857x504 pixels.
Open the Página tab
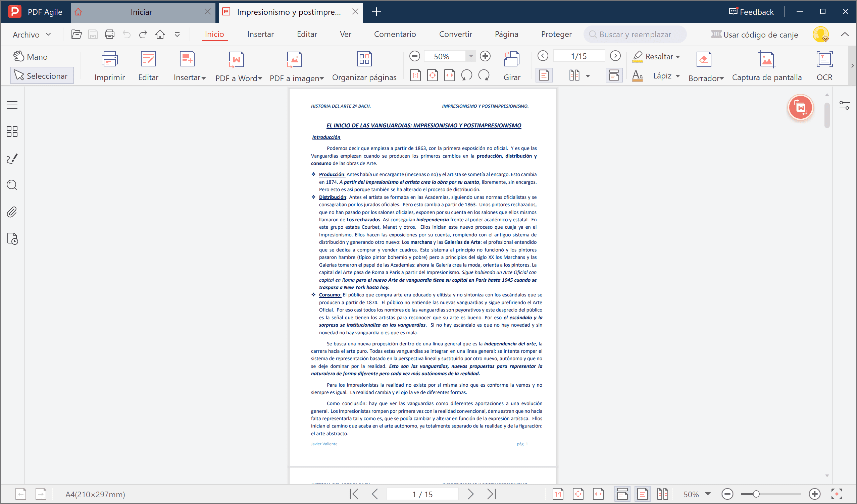coord(506,34)
